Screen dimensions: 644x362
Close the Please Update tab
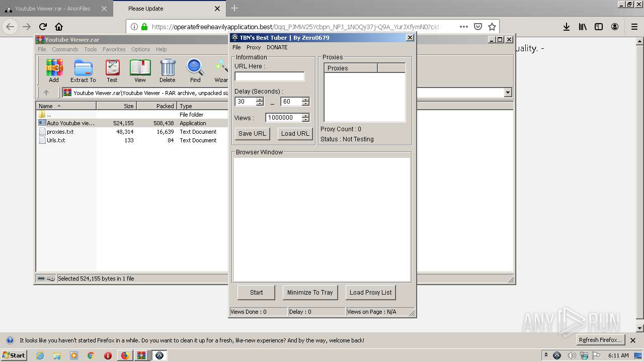[217, 9]
